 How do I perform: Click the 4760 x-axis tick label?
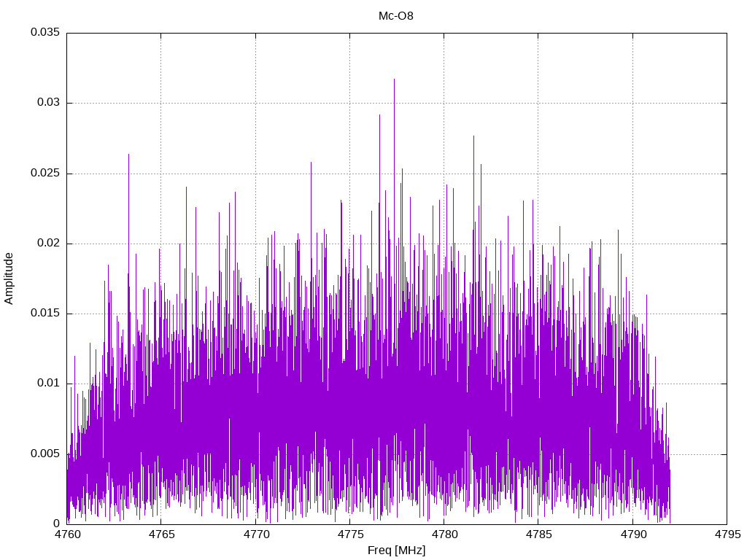68,534
